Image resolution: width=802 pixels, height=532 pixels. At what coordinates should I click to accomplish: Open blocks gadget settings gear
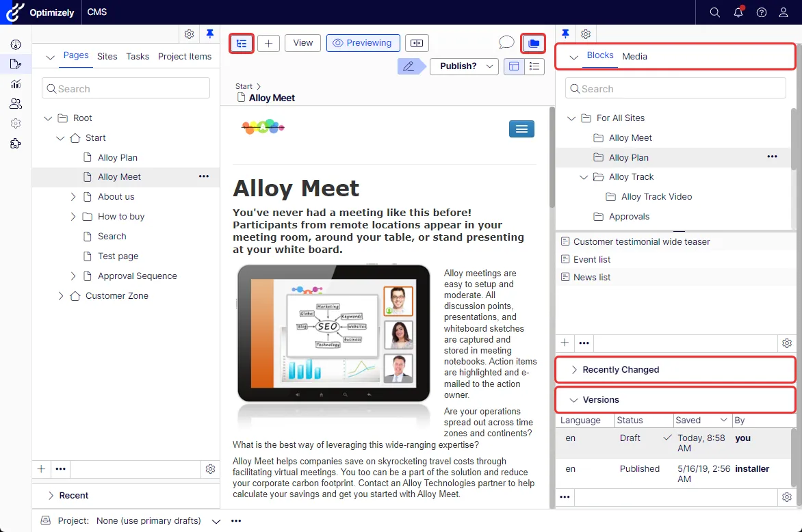787,343
